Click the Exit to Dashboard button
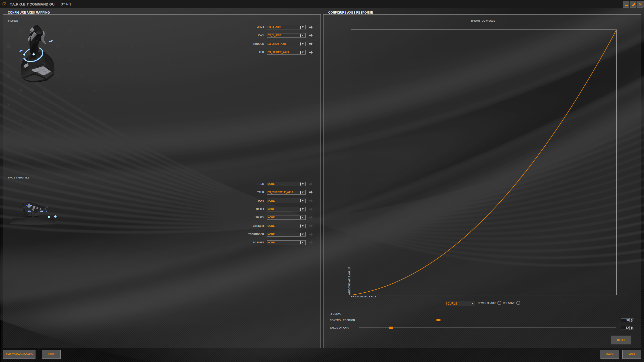The image size is (644, 362). (19, 354)
